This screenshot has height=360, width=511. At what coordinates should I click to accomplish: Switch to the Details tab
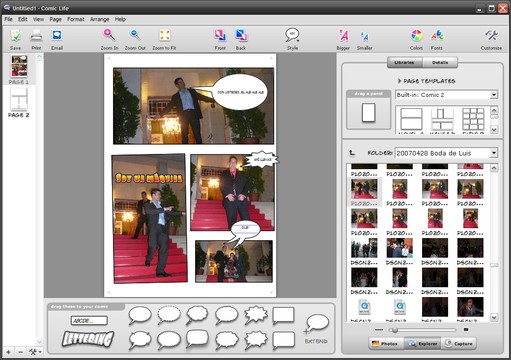coord(440,62)
